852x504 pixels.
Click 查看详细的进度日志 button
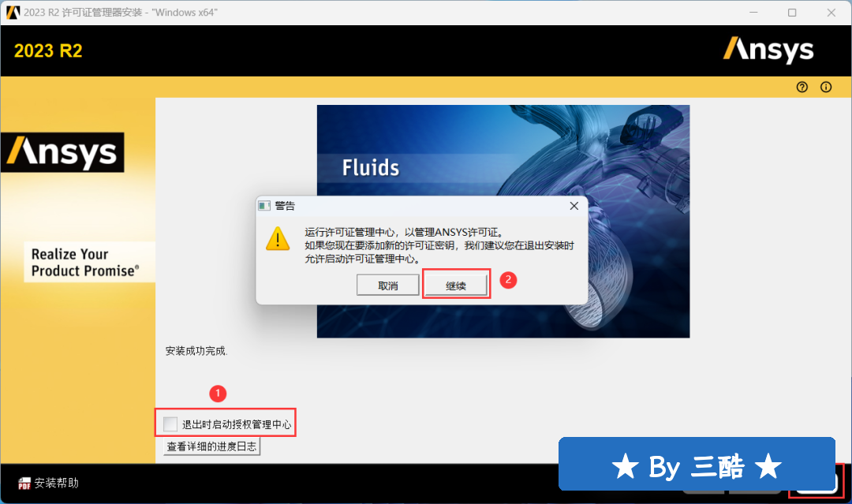211,446
